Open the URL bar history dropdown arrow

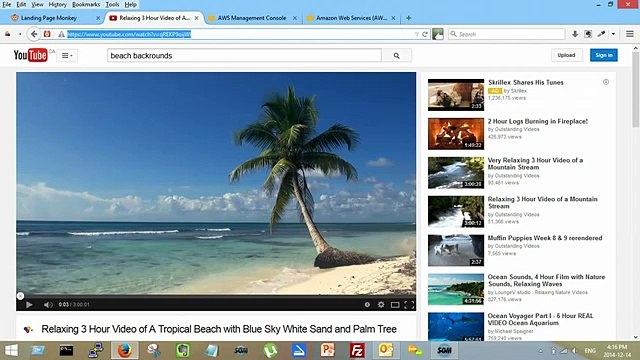416,34
